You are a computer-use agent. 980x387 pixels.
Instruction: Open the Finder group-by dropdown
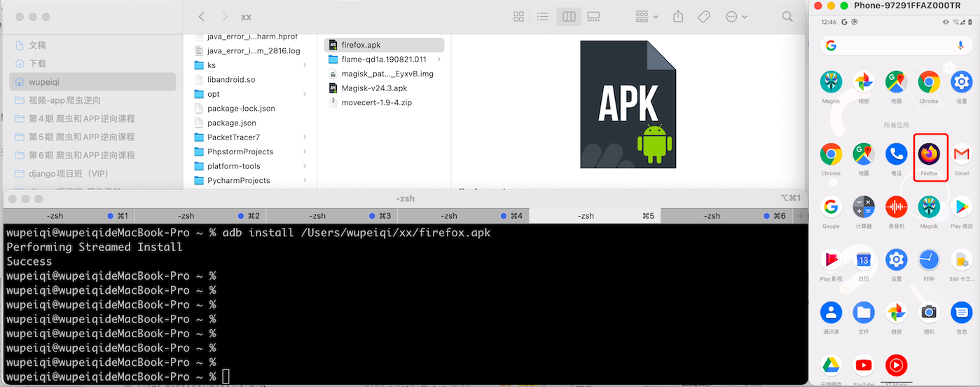[x=647, y=17]
